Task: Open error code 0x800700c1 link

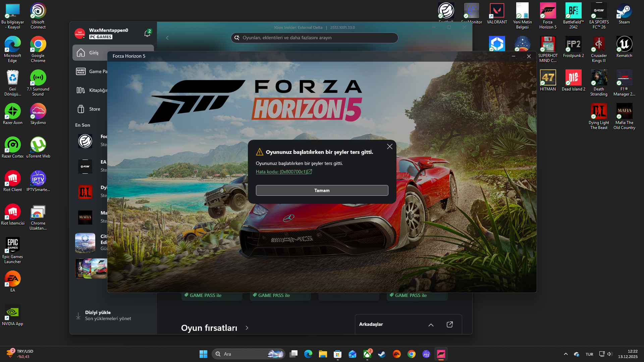Action: pyautogui.click(x=284, y=172)
